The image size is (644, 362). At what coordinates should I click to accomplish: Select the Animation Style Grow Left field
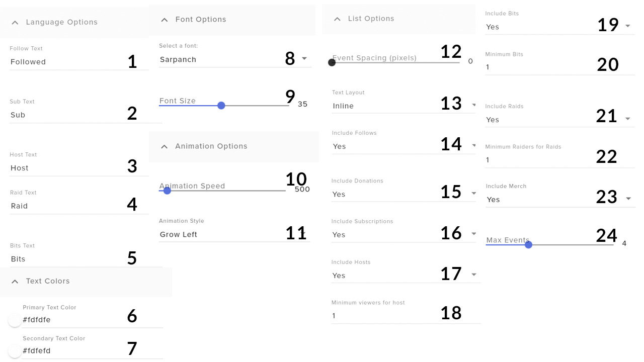234,234
